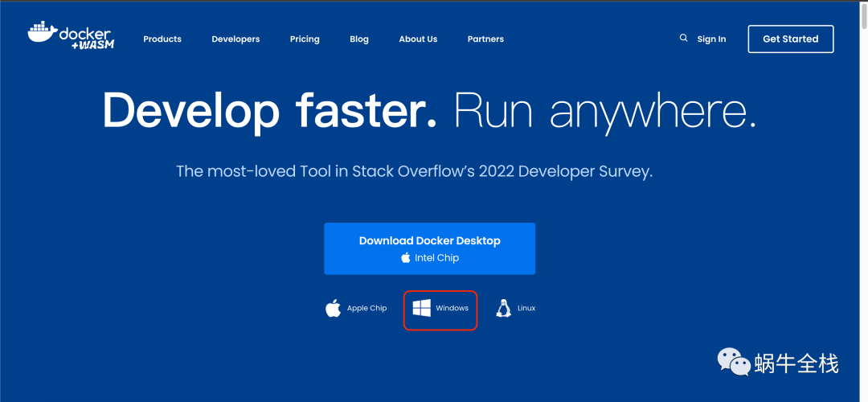This screenshot has width=868, height=402.
Task: Open the Developers menu
Action: tap(235, 39)
